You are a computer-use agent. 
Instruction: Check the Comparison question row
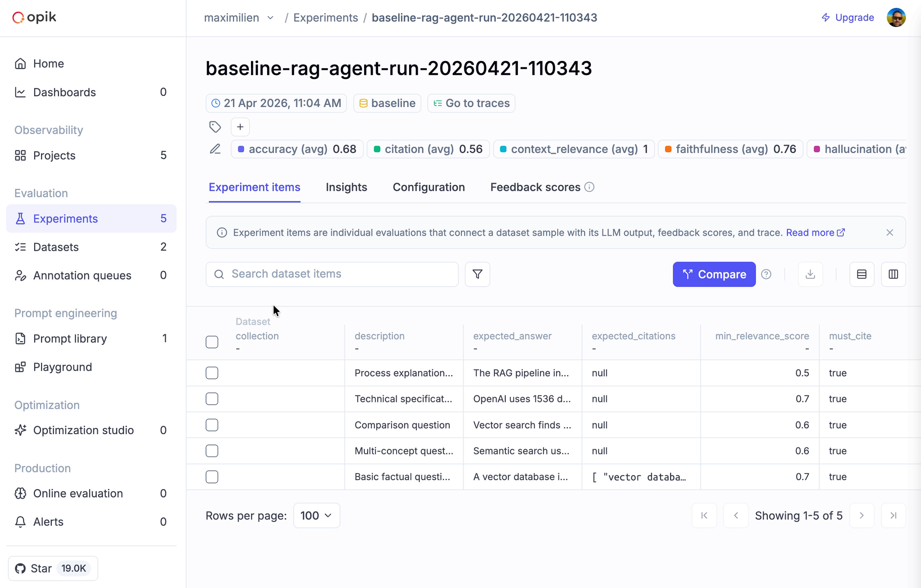tap(212, 425)
